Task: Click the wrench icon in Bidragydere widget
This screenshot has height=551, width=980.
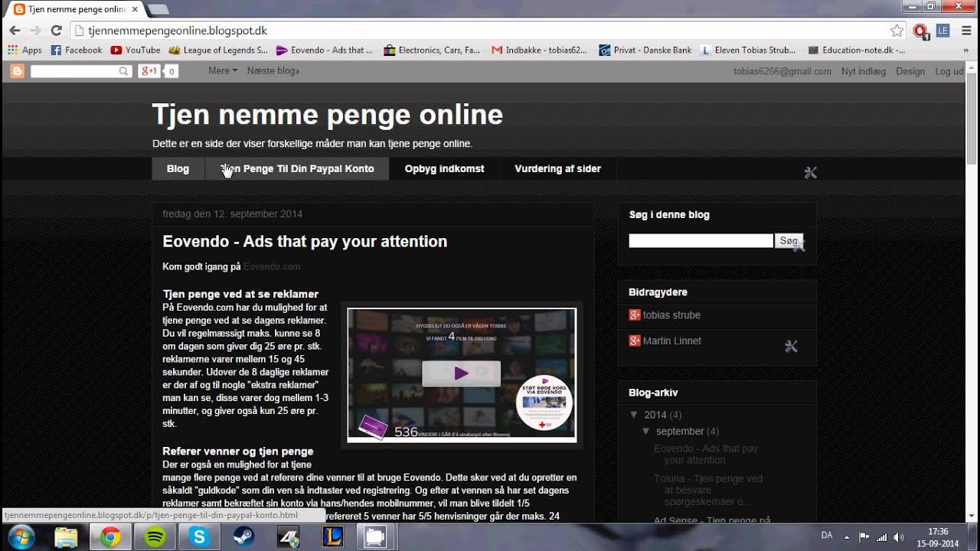Action: (792, 347)
